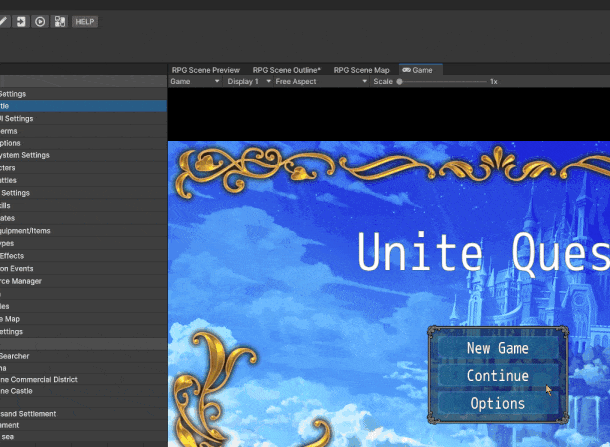The width and height of the screenshot is (610, 447).
Task: Select the Equipment/Items list entry
Action: point(40,231)
